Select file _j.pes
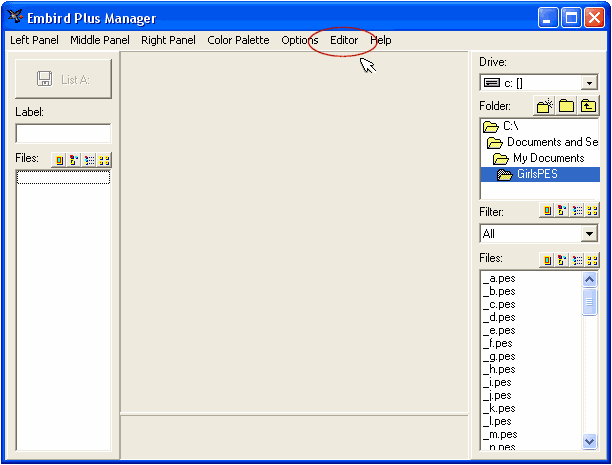This screenshot has height=465, width=612. click(497, 395)
